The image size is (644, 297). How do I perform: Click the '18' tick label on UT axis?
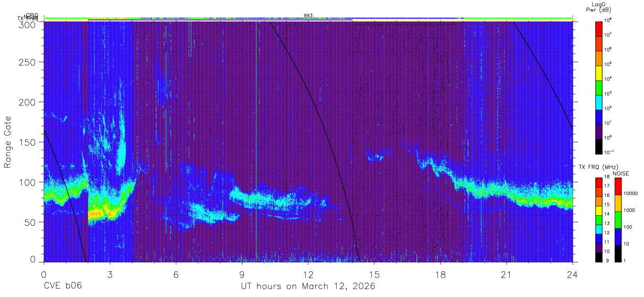441,274
